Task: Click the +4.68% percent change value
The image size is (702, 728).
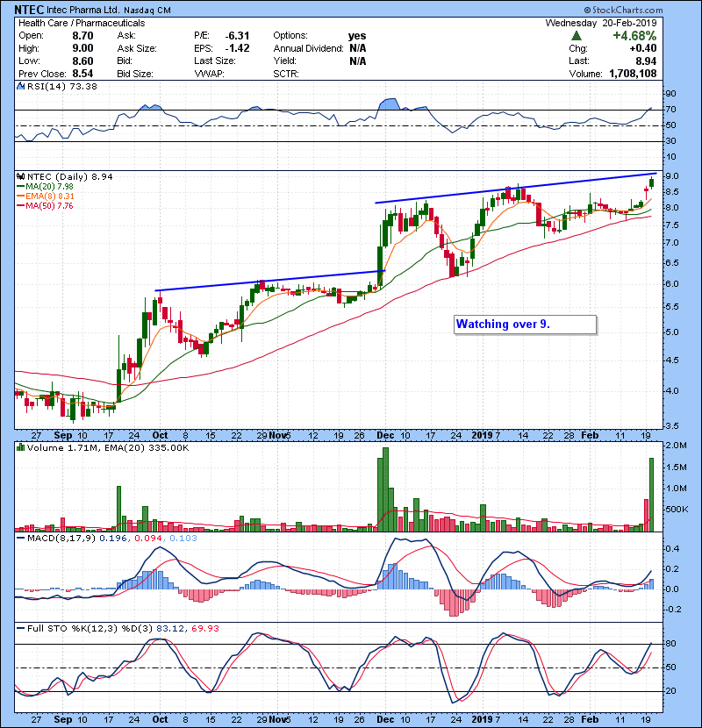Action: click(x=634, y=36)
